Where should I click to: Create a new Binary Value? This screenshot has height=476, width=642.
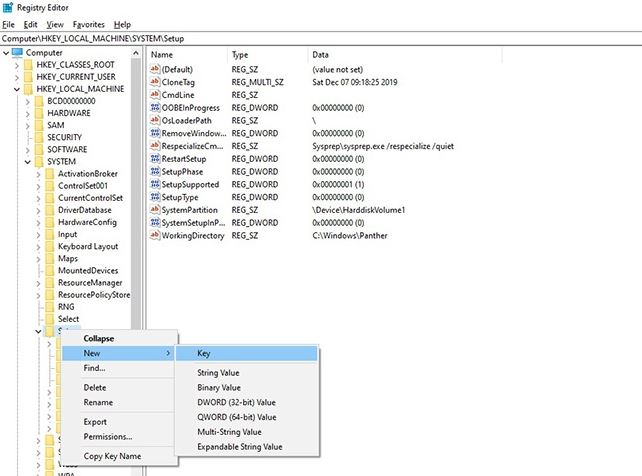click(246, 388)
